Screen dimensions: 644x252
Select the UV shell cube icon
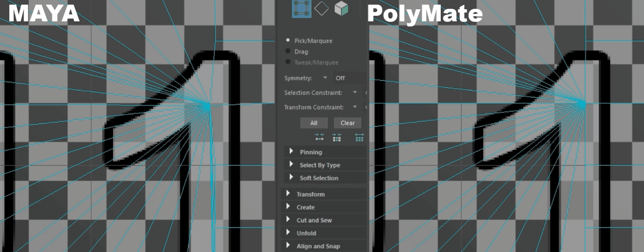[341, 8]
